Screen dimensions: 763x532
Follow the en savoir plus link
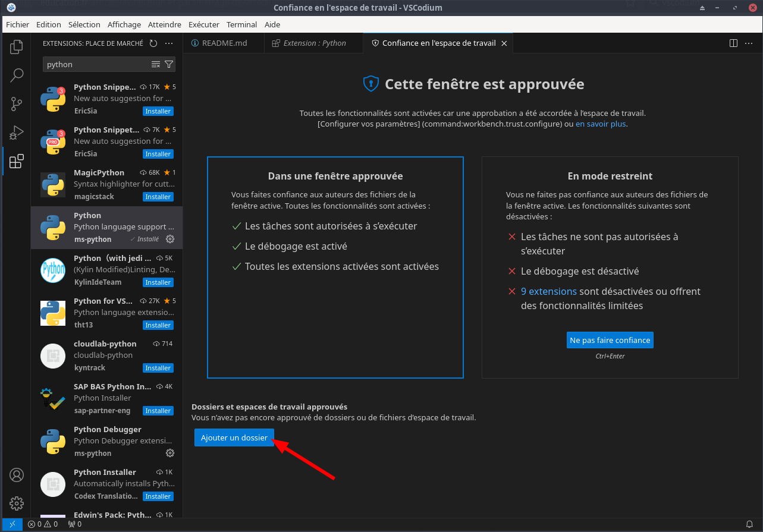coord(601,124)
